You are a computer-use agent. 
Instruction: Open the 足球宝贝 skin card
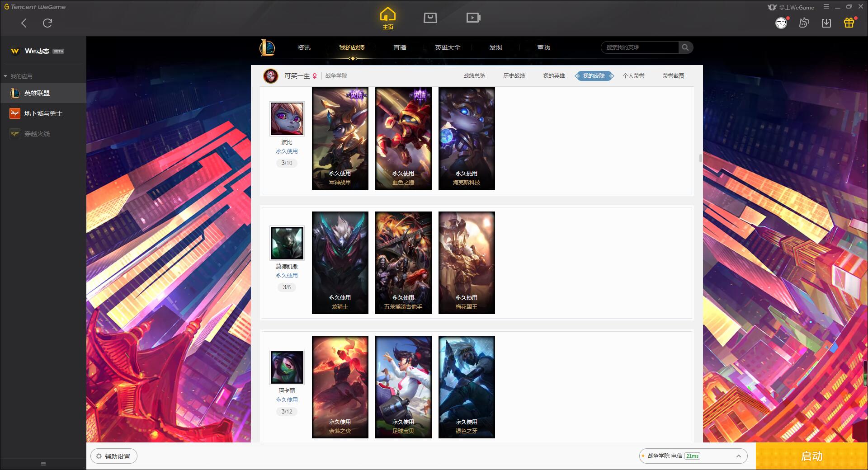pos(403,387)
